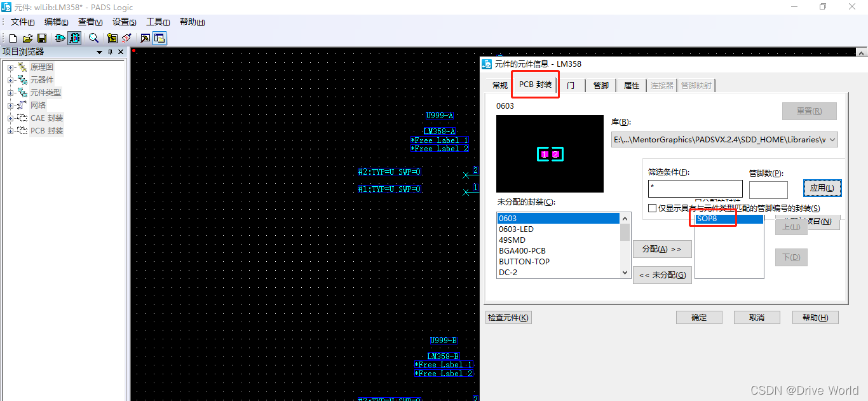This screenshot has width=868, height=401.
Task: Select SOP8 in assigned decals list
Action: tap(729, 219)
